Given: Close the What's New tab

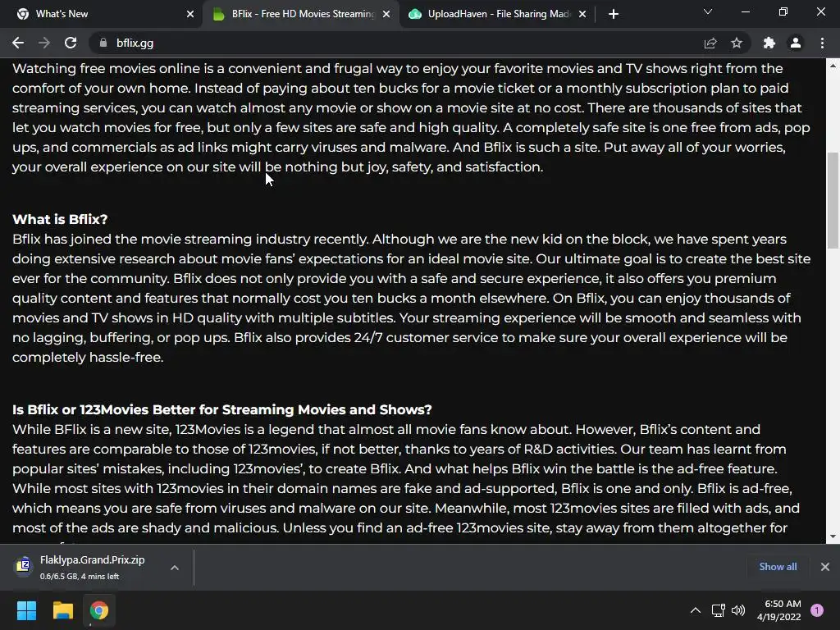Looking at the screenshot, I should 190,14.
